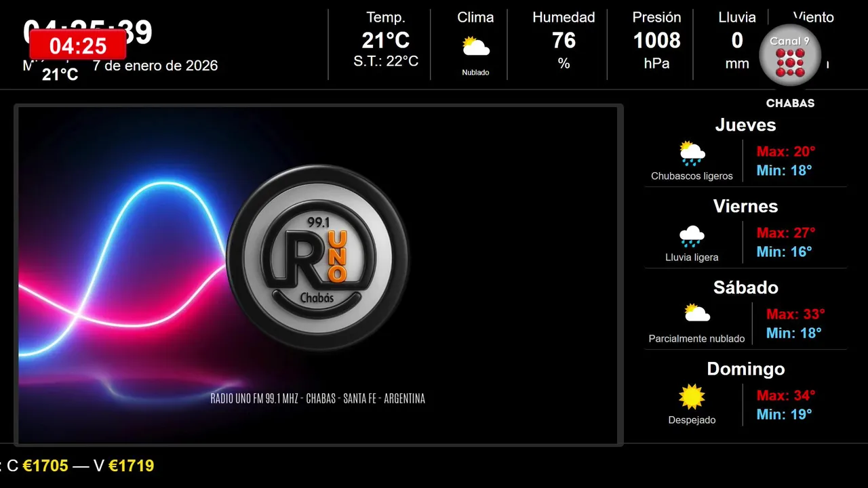This screenshot has width=868, height=488.
Task: Click the Presión 1008 value
Action: click(x=656, y=41)
